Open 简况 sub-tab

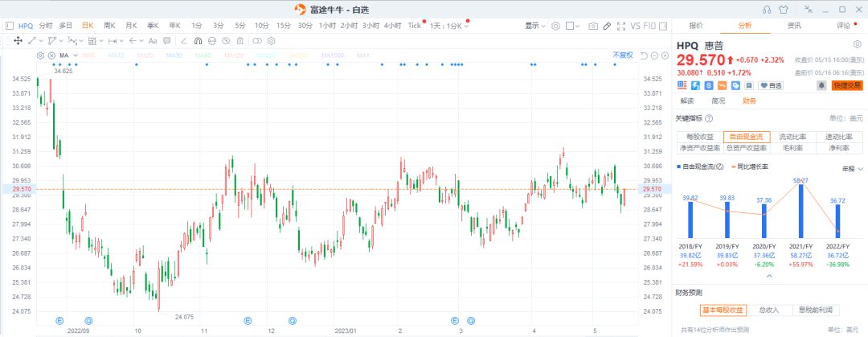coord(718,101)
